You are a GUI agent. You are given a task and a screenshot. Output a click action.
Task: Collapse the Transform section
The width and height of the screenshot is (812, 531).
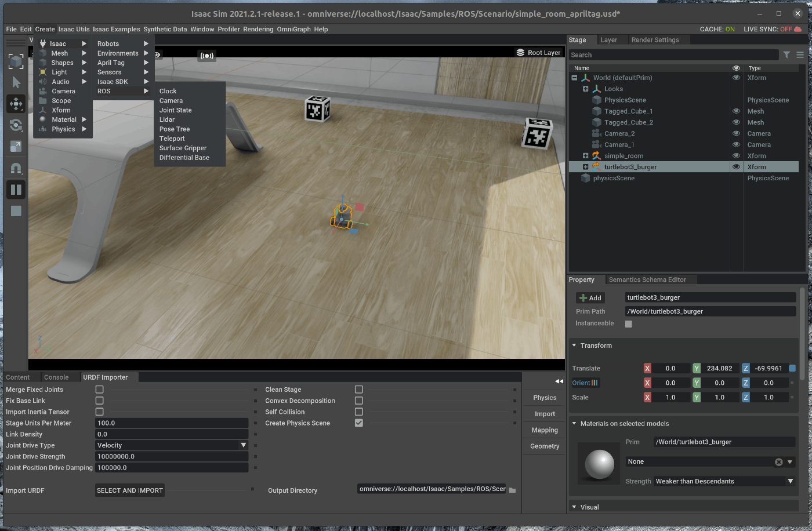(574, 345)
